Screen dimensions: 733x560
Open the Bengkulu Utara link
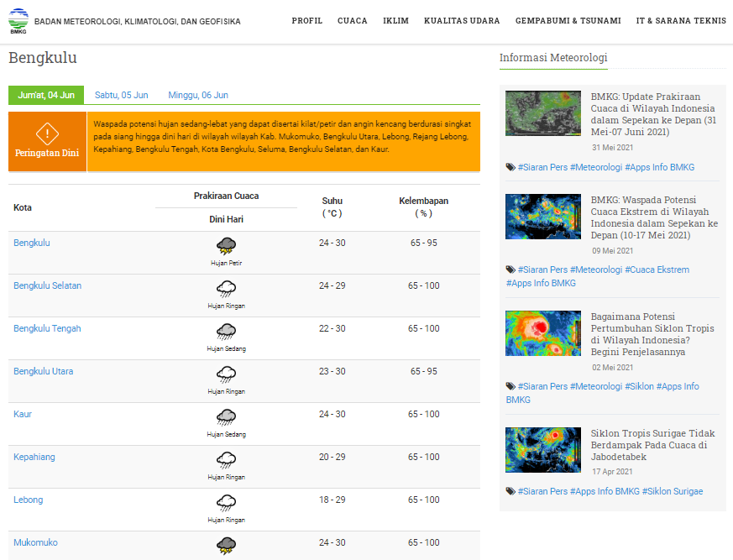click(x=44, y=371)
